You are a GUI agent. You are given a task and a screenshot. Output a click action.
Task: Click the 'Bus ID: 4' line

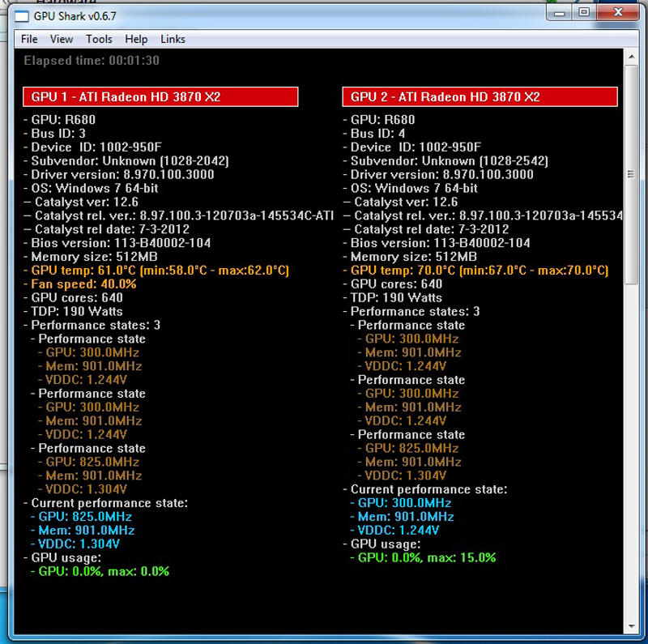[x=374, y=134]
